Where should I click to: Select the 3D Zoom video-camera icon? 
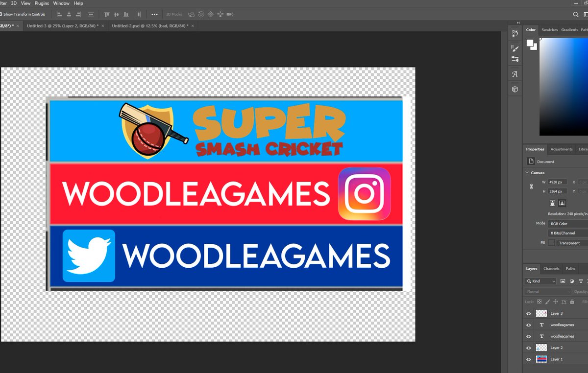(x=230, y=14)
